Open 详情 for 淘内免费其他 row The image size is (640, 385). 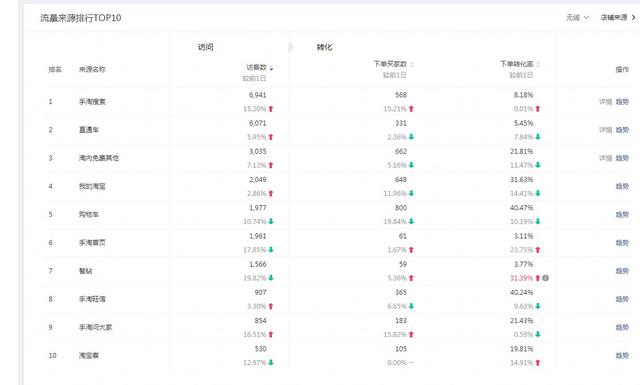[x=605, y=158]
